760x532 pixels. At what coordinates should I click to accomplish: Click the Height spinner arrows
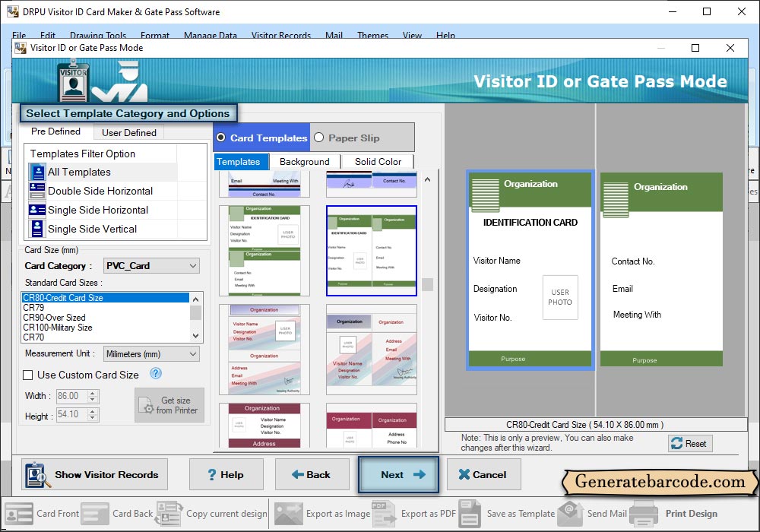(93, 415)
